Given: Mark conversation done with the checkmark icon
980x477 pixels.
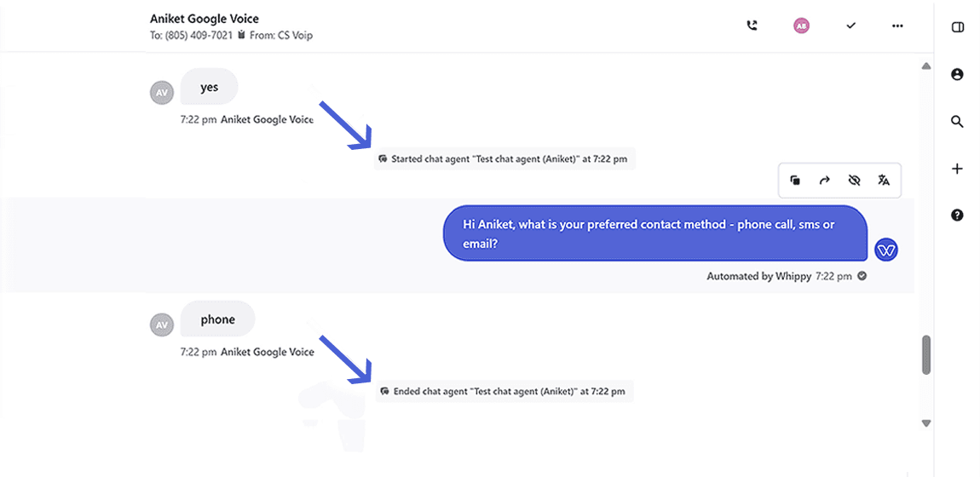Looking at the screenshot, I should pyautogui.click(x=850, y=26).
